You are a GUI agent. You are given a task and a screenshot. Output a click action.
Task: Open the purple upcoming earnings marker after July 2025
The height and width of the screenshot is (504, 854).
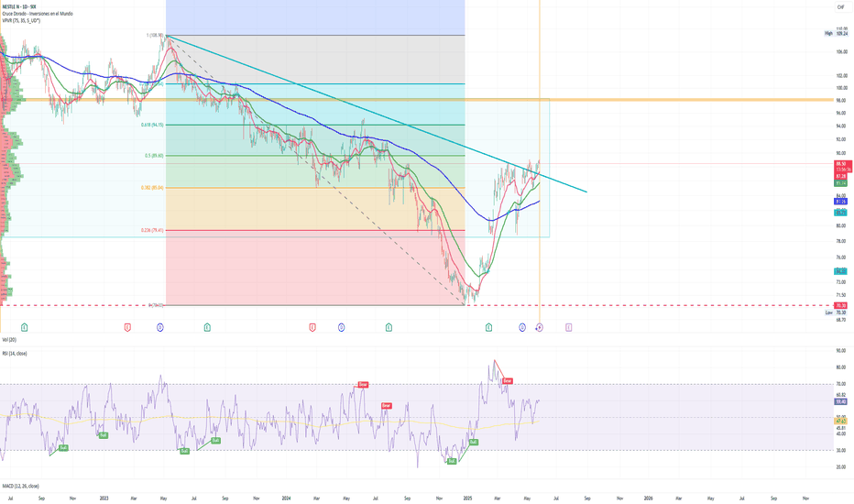tap(569, 327)
